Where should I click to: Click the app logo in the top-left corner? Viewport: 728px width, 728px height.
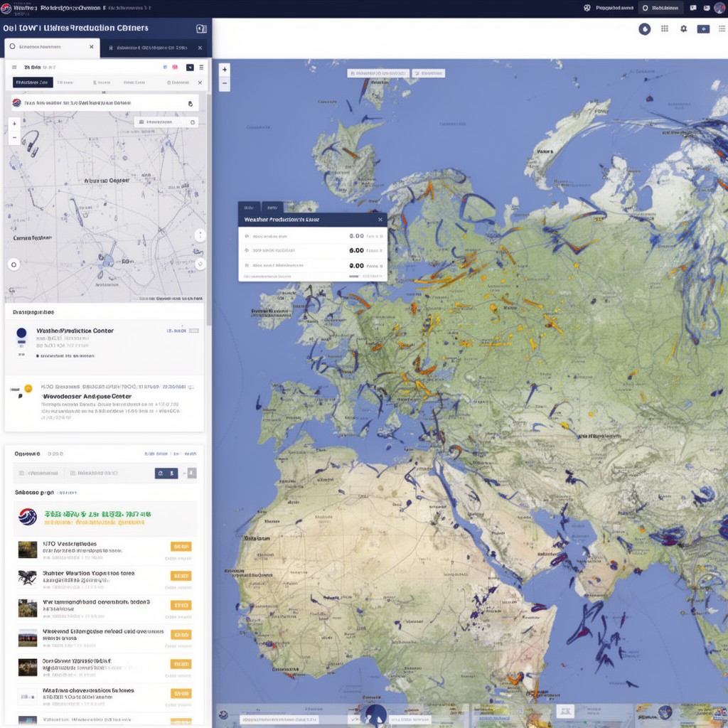coord(6,9)
